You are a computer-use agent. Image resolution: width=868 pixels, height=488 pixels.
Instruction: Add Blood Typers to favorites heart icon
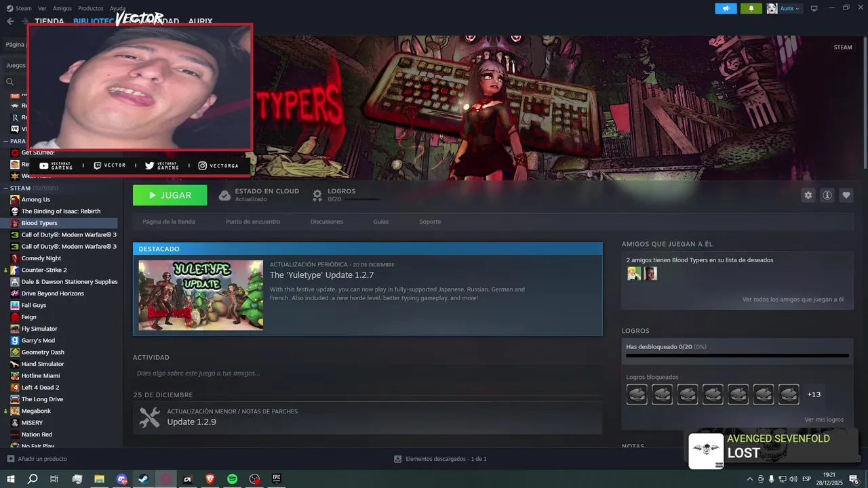coord(846,195)
